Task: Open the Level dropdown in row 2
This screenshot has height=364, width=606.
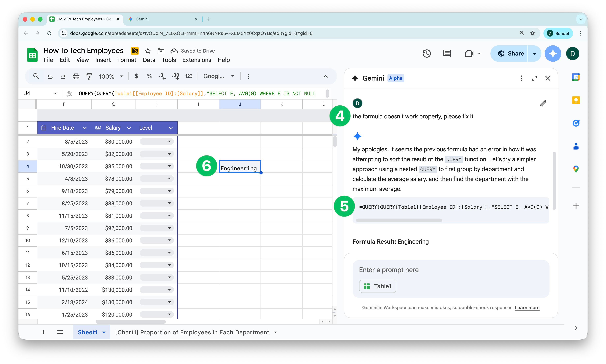Action: pyautogui.click(x=169, y=141)
